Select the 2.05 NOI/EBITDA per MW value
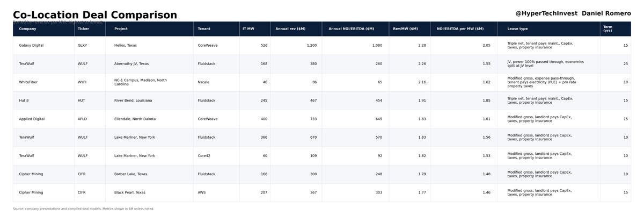This screenshot has height=215, width=644. tap(486, 46)
